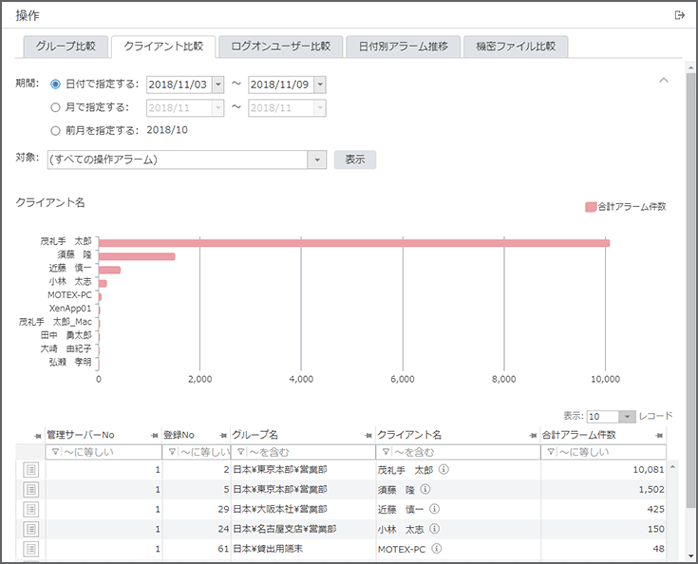Viewport: 698px width, 564px height.
Task: Click the 表示 button
Action: tap(355, 159)
